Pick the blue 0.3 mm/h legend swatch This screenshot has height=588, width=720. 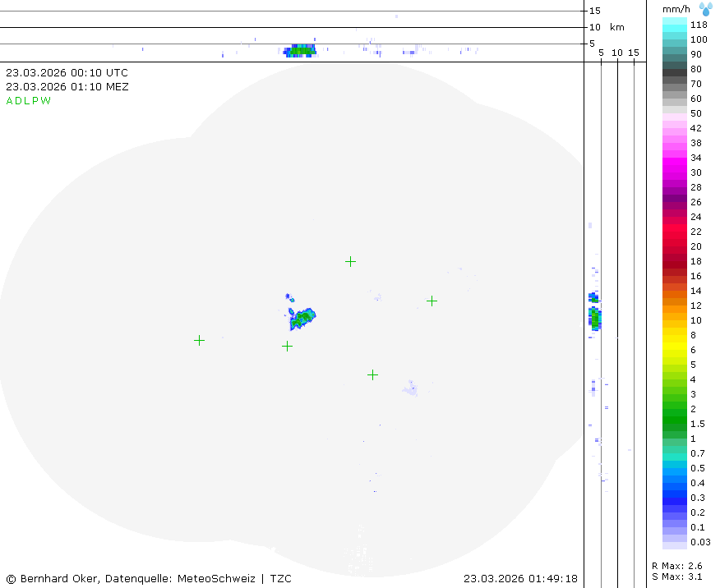point(675,498)
